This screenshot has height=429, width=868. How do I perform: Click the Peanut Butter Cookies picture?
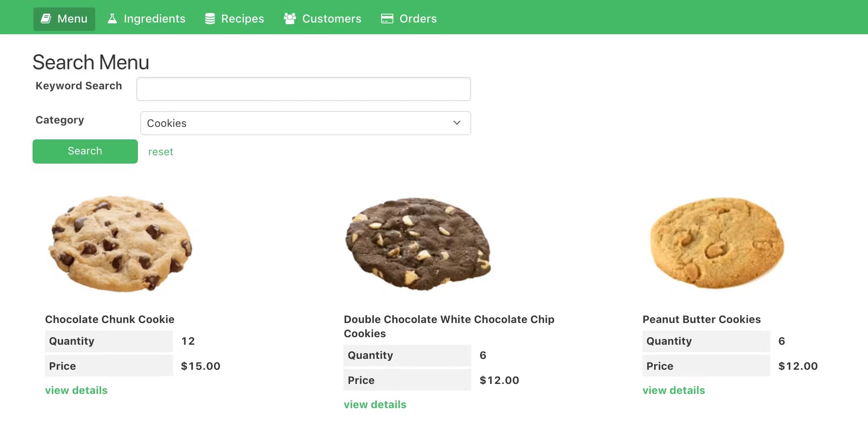(x=717, y=244)
